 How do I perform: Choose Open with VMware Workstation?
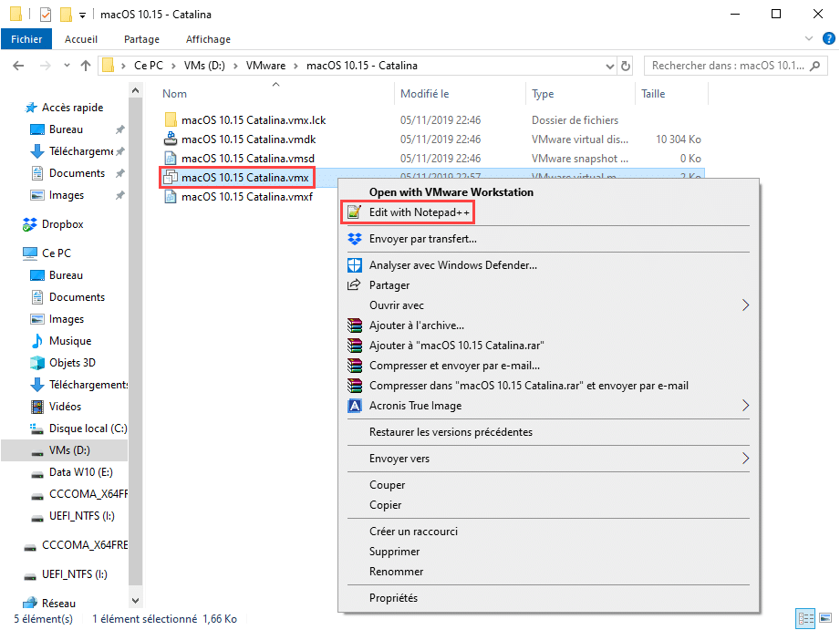click(x=451, y=192)
